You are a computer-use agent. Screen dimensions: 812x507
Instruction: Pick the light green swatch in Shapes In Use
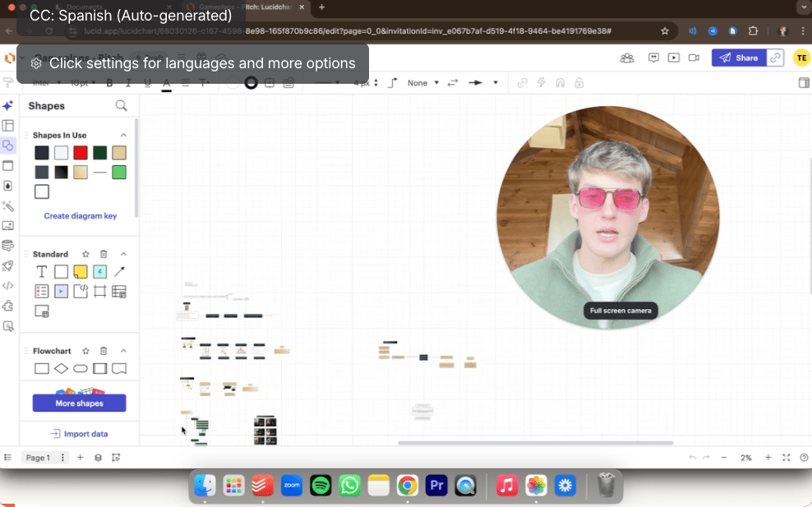click(x=119, y=173)
